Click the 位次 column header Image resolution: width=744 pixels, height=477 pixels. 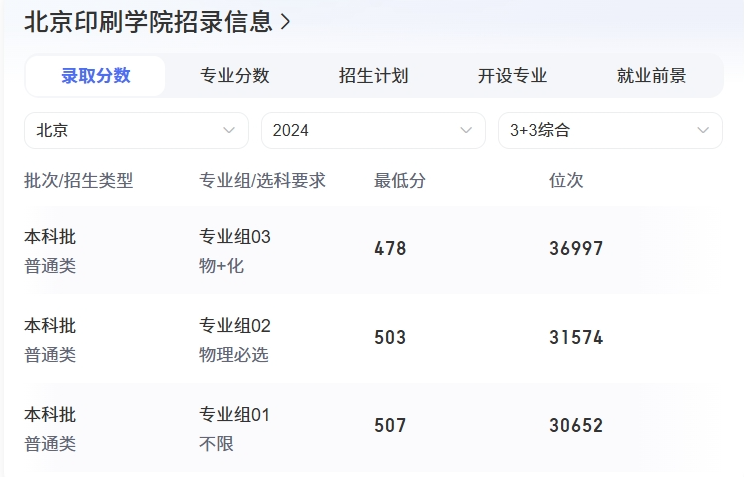coord(566,180)
